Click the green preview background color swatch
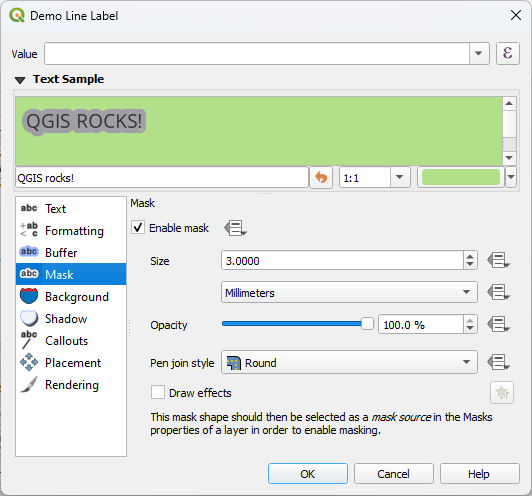Image resolution: width=532 pixels, height=496 pixels. pos(461,177)
